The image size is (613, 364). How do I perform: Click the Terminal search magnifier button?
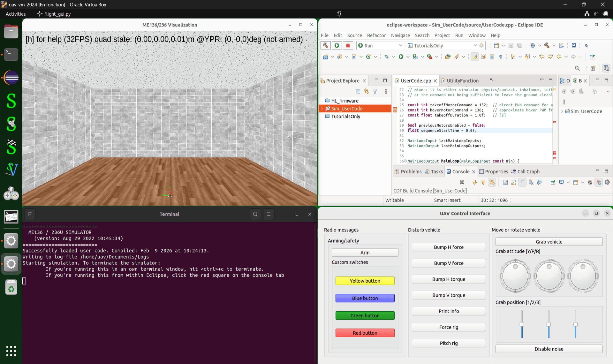255,214
